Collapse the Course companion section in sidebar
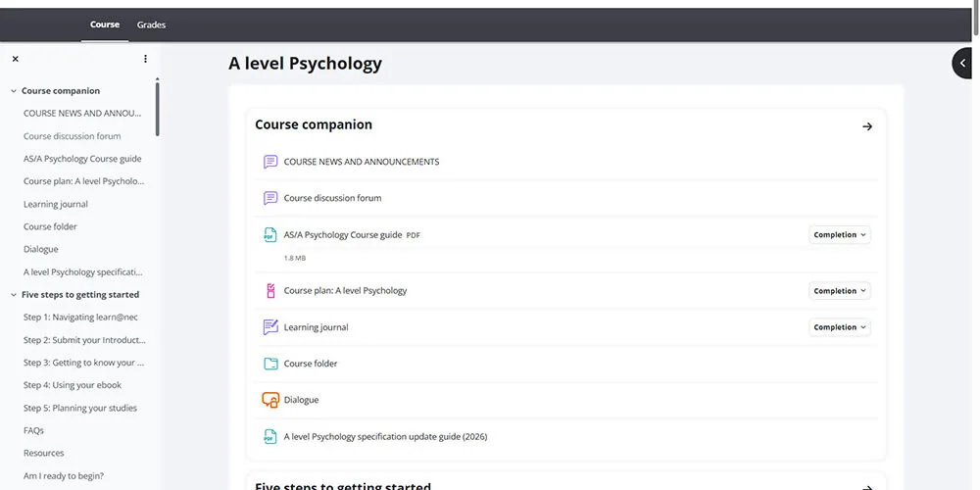Image resolution: width=980 pixels, height=490 pixels. pyautogui.click(x=14, y=91)
